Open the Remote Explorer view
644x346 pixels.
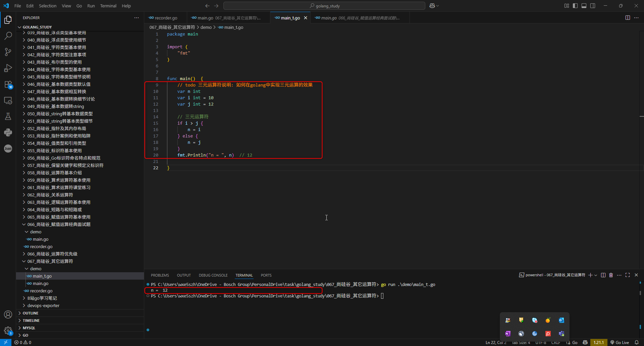tap(8, 100)
